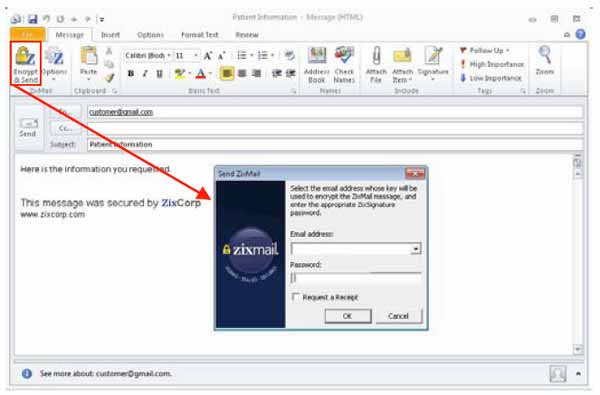Open the font size 11 dropdown
This screenshot has width=600, height=395.
coord(196,56)
